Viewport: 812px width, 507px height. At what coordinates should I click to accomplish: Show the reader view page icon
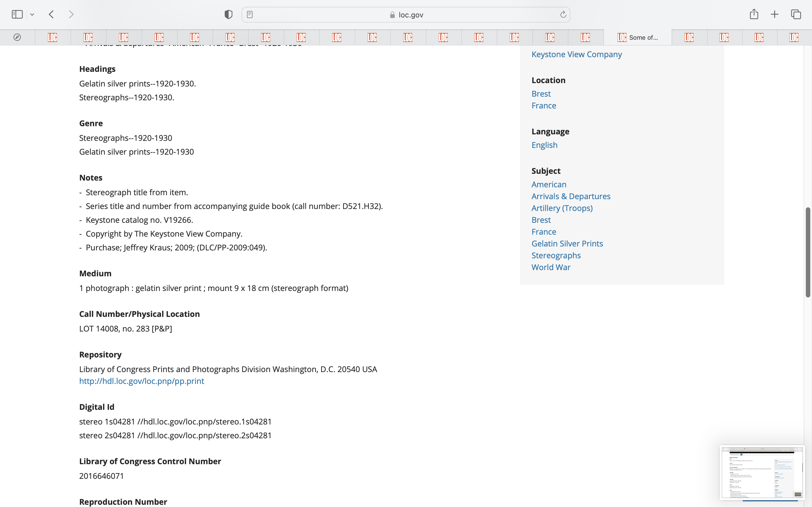250,14
